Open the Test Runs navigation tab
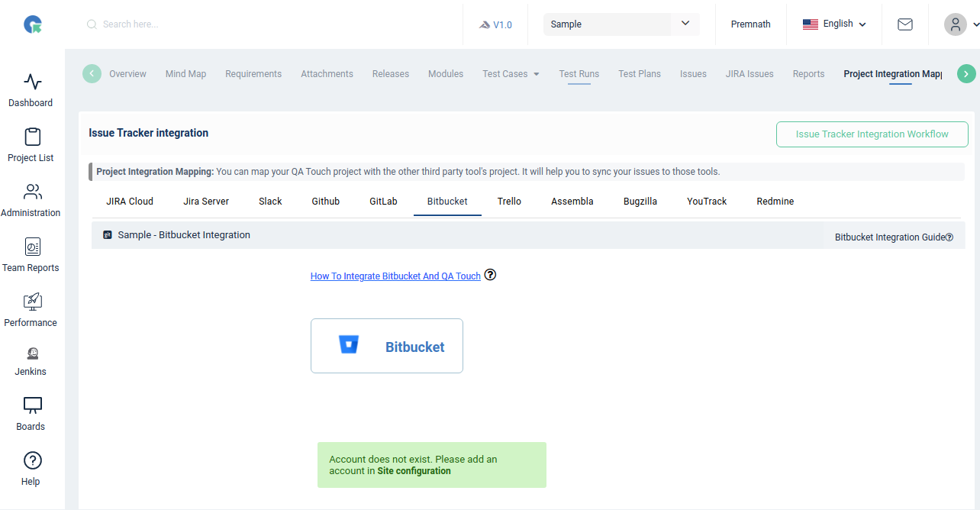 point(579,73)
